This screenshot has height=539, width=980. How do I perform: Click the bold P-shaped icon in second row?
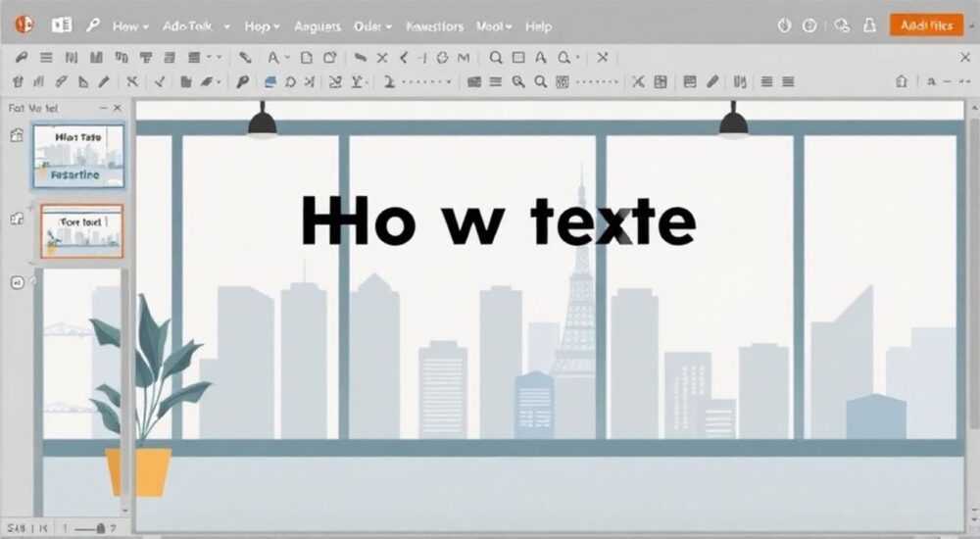(242, 81)
